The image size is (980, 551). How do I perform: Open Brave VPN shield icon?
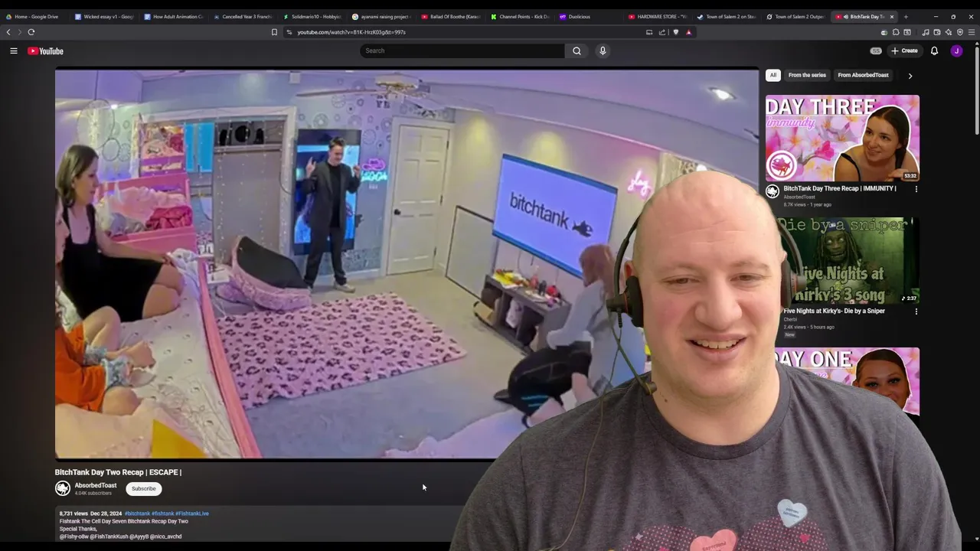[x=960, y=32]
